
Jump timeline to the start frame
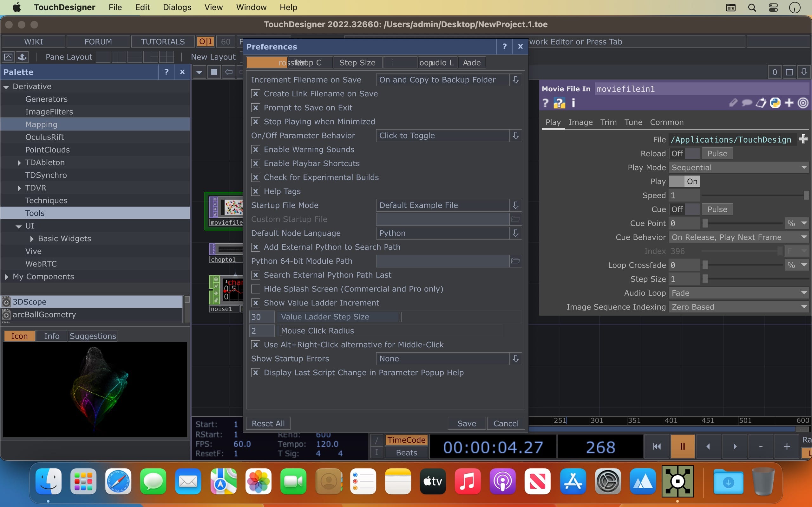pyautogui.click(x=657, y=446)
